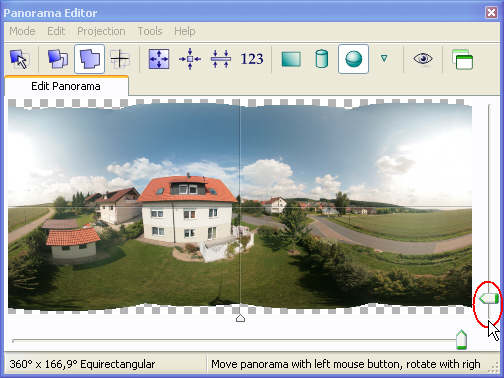Click the Center panorama arrows icon
Image resolution: width=504 pixels, height=378 pixels.
click(190, 59)
